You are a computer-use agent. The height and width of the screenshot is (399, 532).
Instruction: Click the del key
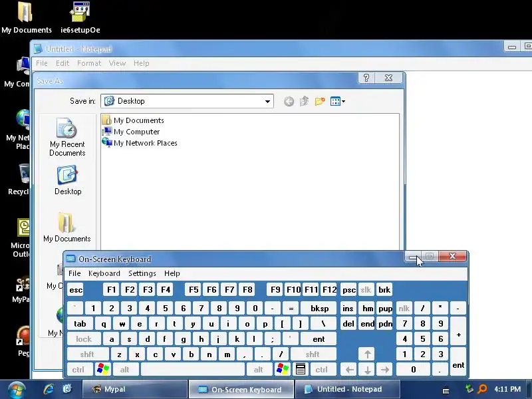coord(348,324)
